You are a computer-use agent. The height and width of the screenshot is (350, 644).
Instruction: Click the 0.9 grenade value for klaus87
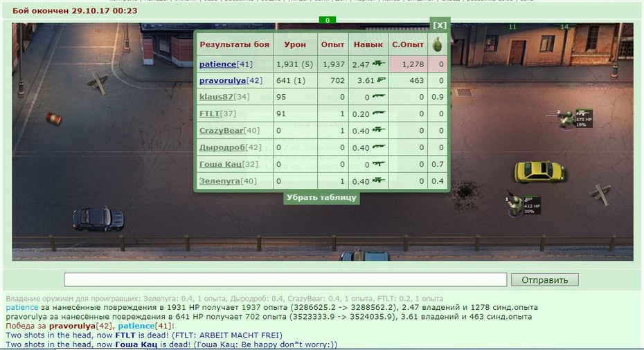(438, 97)
